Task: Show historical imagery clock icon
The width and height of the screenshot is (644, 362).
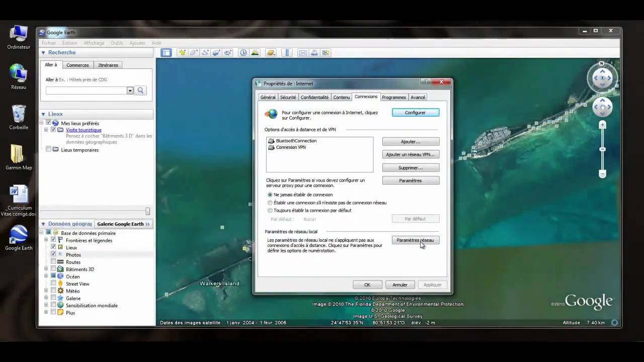Action: pyautogui.click(x=244, y=53)
